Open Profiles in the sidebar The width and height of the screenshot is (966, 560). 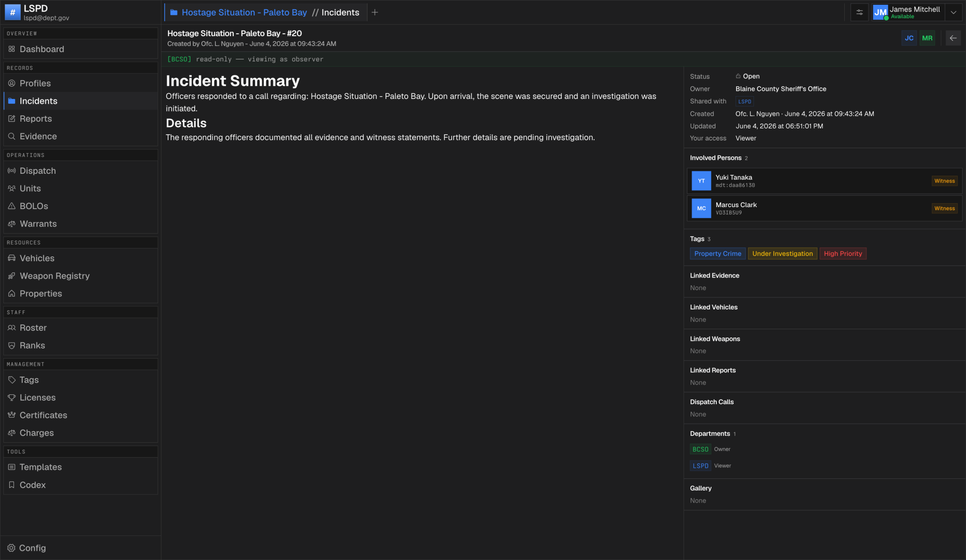81,84
